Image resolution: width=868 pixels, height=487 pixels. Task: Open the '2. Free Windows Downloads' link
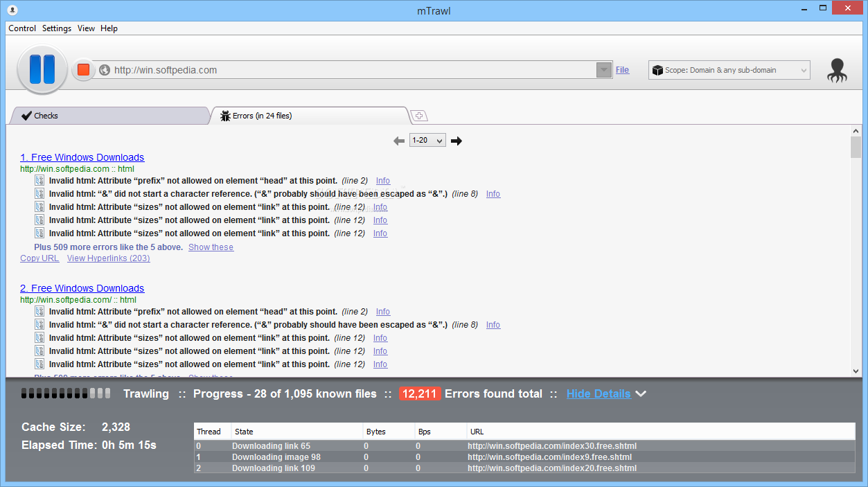pyautogui.click(x=82, y=288)
